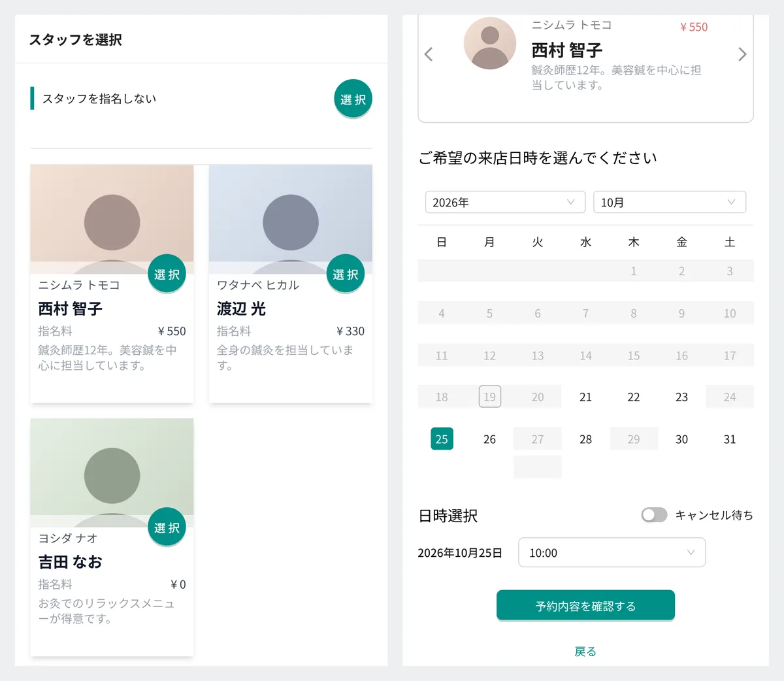Toggle the キャンセル待ち switch
The height and width of the screenshot is (681, 784).
point(655,515)
